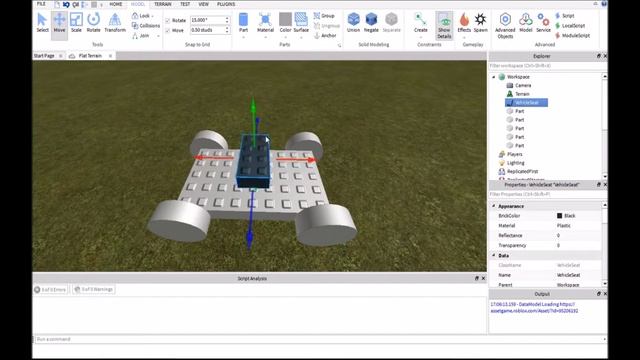Viewport: 640px width, 360px height.
Task: Click the green Y-axis move arrow
Action: [x=253, y=107]
